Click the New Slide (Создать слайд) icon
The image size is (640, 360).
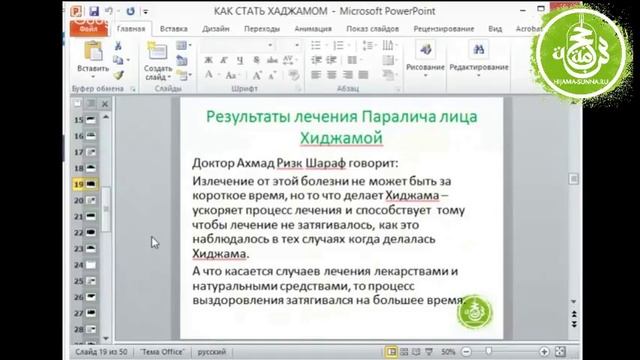click(x=157, y=51)
